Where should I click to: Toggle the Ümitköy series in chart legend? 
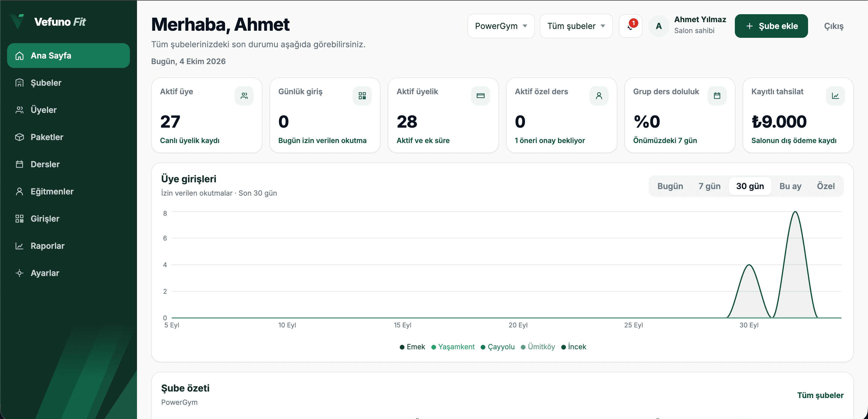point(537,347)
